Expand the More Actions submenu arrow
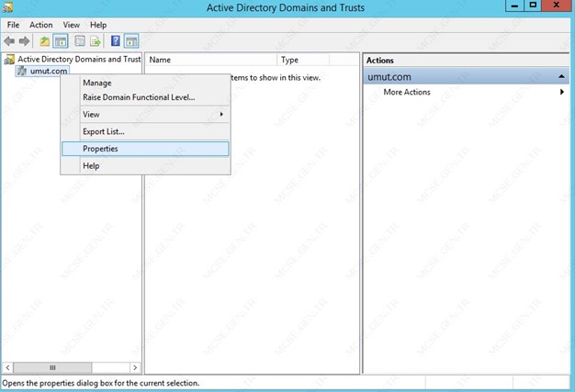Image resolution: width=575 pixels, height=392 pixels. 562,92
